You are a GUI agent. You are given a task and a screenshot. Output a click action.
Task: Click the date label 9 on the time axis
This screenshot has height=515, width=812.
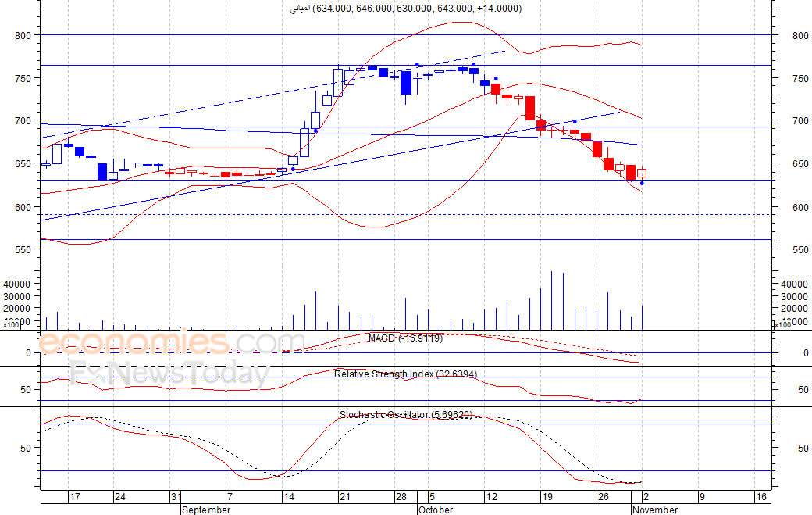click(x=702, y=497)
